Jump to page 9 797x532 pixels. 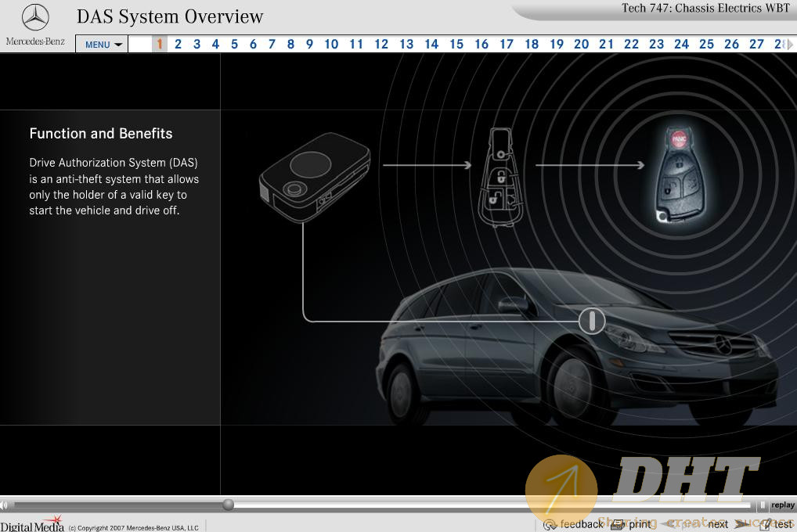[309, 45]
